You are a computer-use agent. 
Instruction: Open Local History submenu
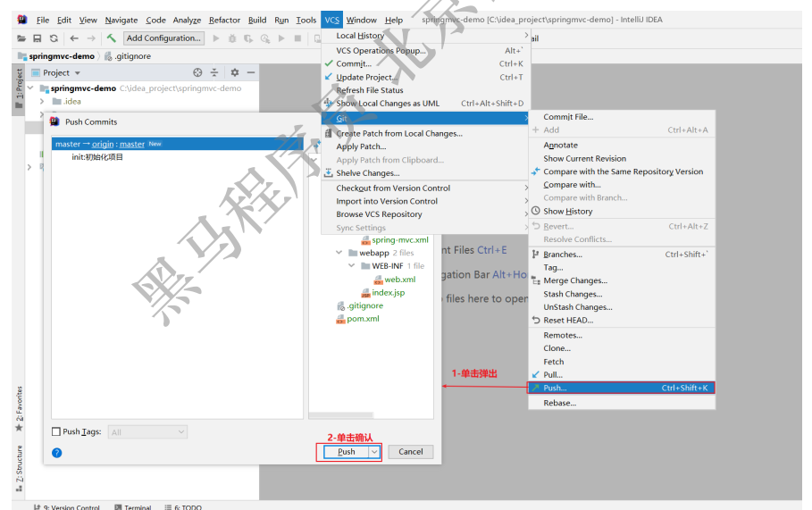tap(424, 36)
